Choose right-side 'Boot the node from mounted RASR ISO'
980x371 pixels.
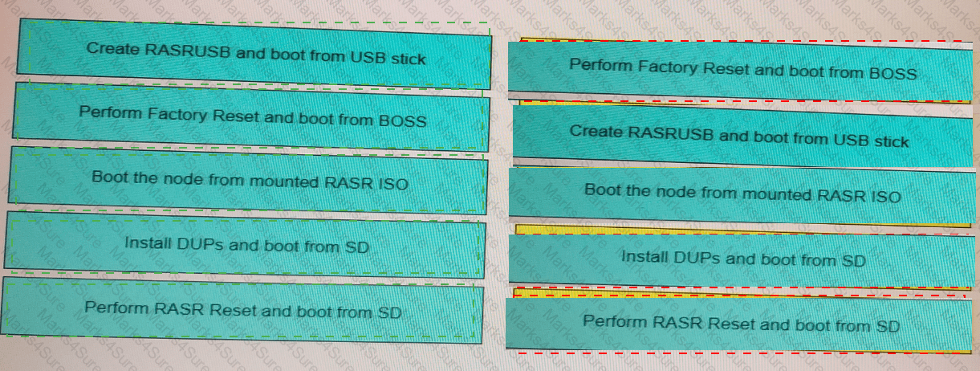(x=742, y=194)
